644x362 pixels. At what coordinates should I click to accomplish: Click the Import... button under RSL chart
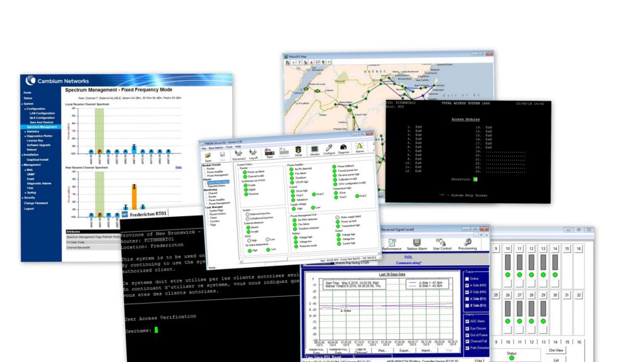tap(426, 351)
